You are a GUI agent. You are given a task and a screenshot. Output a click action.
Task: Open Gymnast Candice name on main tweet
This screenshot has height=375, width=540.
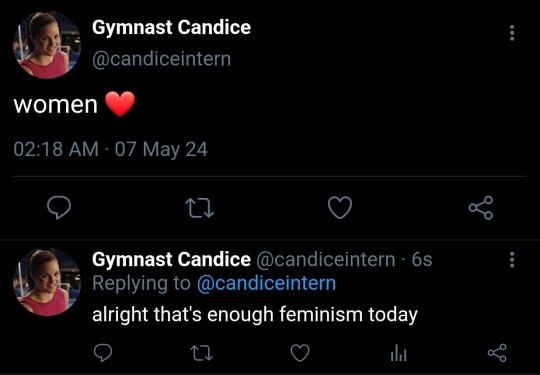(171, 27)
